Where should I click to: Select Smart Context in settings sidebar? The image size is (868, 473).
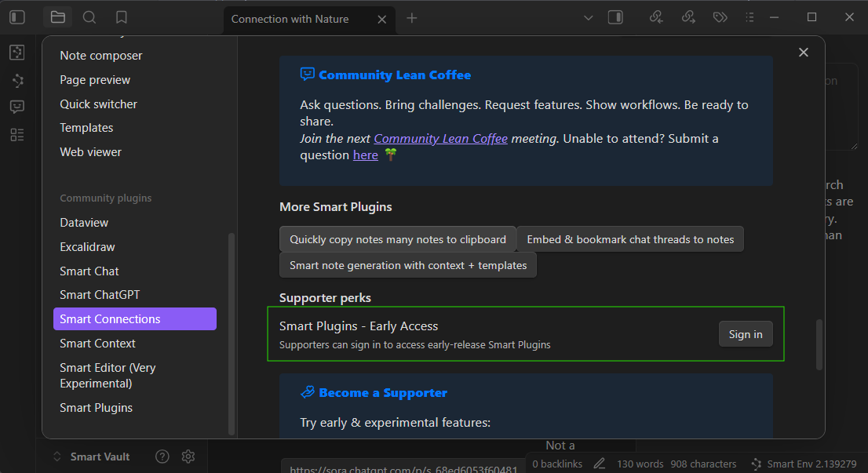[x=97, y=344]
